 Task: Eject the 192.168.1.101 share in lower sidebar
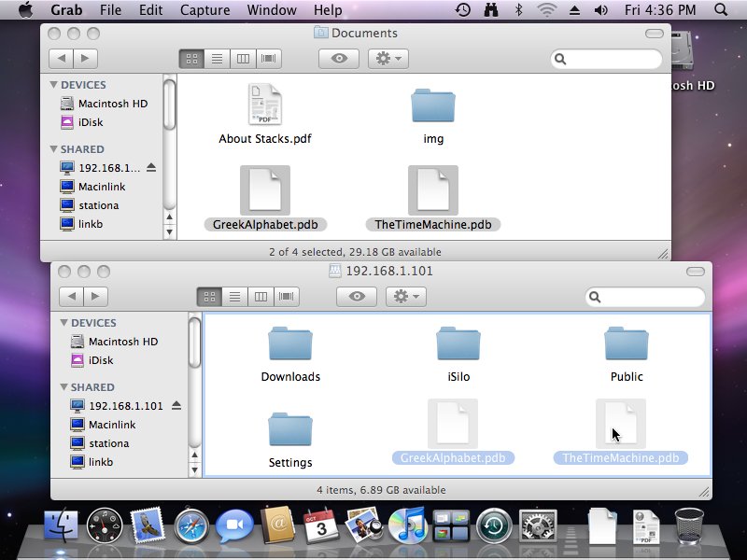(x=176, y=406)
